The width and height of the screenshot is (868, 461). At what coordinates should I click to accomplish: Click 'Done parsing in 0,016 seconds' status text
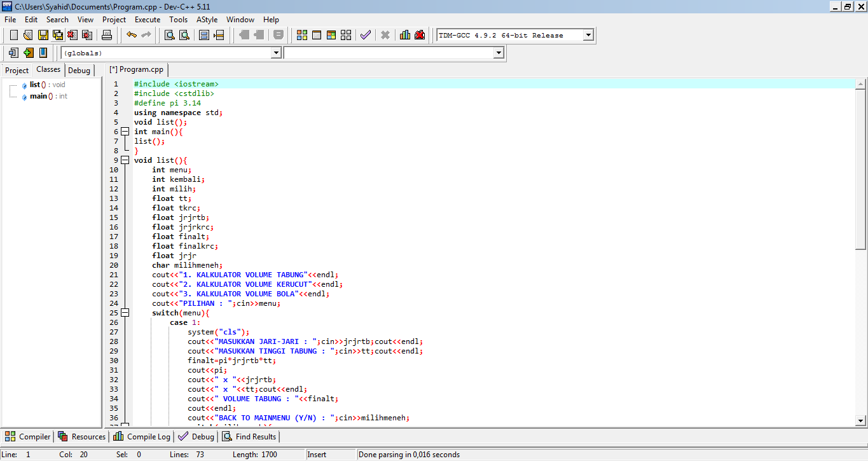tap(409, 455)
